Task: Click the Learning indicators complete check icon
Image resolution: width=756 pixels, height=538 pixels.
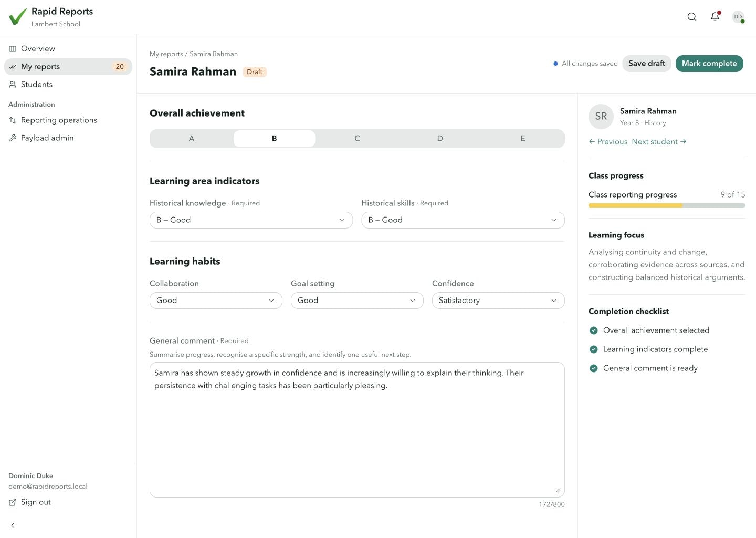Action: (594, 349)
